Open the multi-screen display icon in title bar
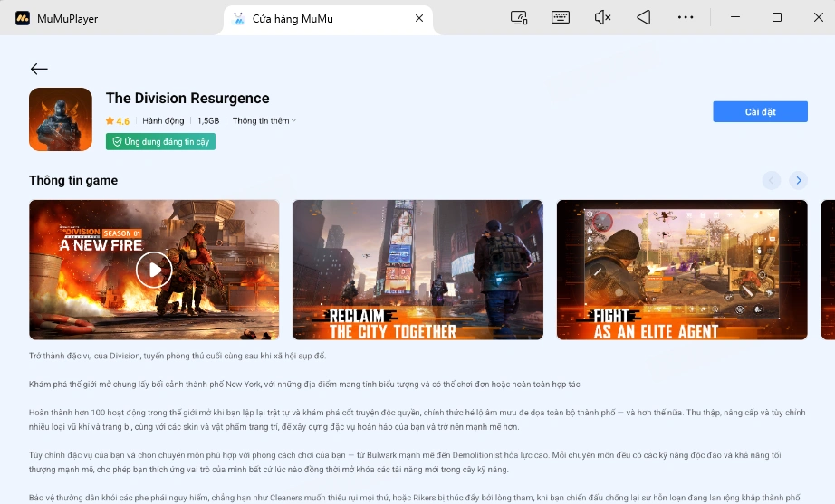835x504 pixels. click(519, 18)
